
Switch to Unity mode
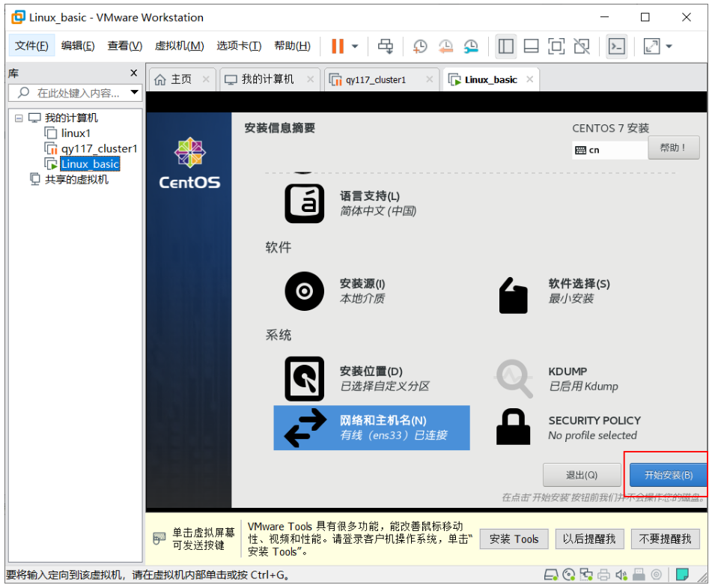click(x=582, y=46)
